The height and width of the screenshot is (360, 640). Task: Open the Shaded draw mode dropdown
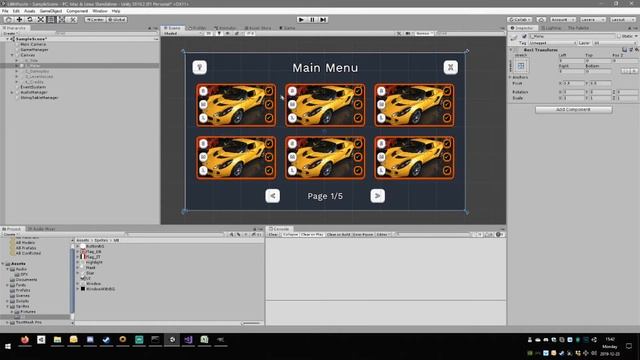coord(182,33)
